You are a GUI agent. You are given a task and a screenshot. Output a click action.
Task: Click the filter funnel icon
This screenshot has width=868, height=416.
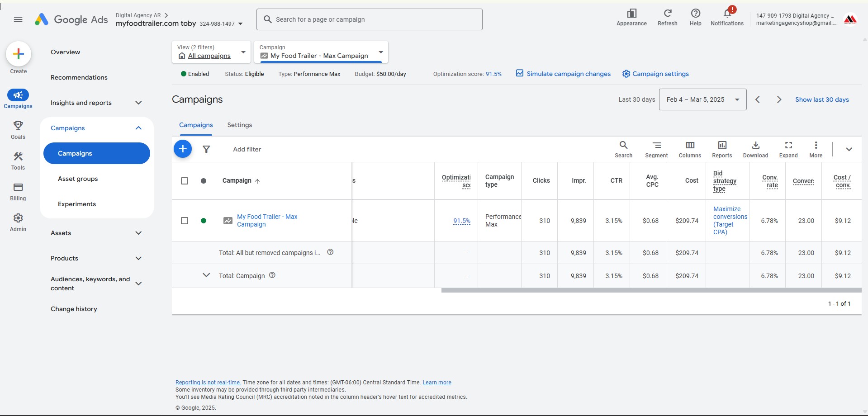click(x=206, y=149)
